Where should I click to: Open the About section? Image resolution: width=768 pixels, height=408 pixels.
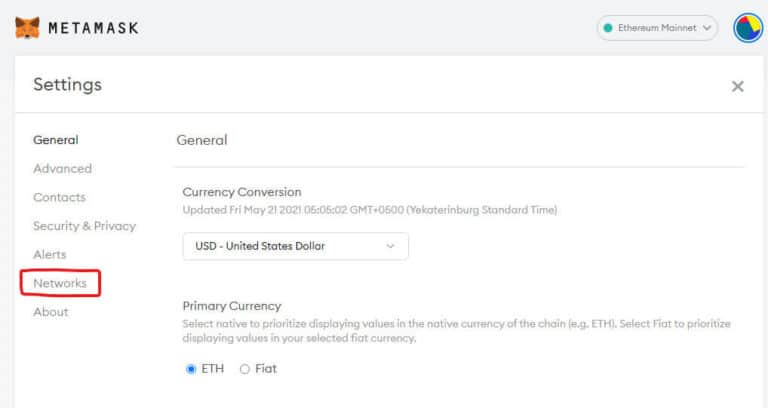click(x=50, y=312)
